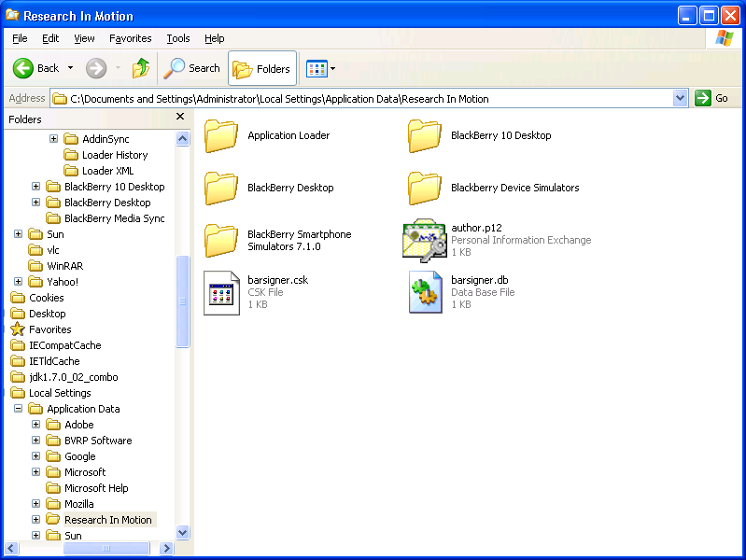746x560 pixels.
Task: Open the Favorites menu
Action: [131, 38]
